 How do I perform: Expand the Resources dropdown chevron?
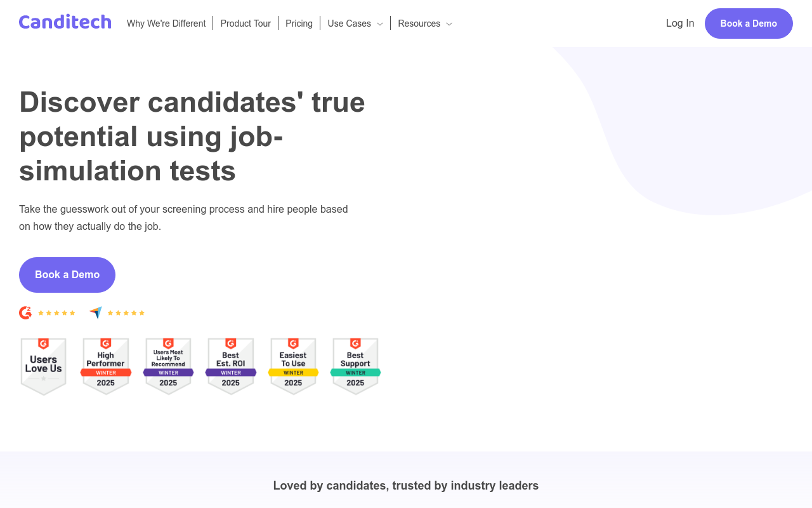(449, 24)
